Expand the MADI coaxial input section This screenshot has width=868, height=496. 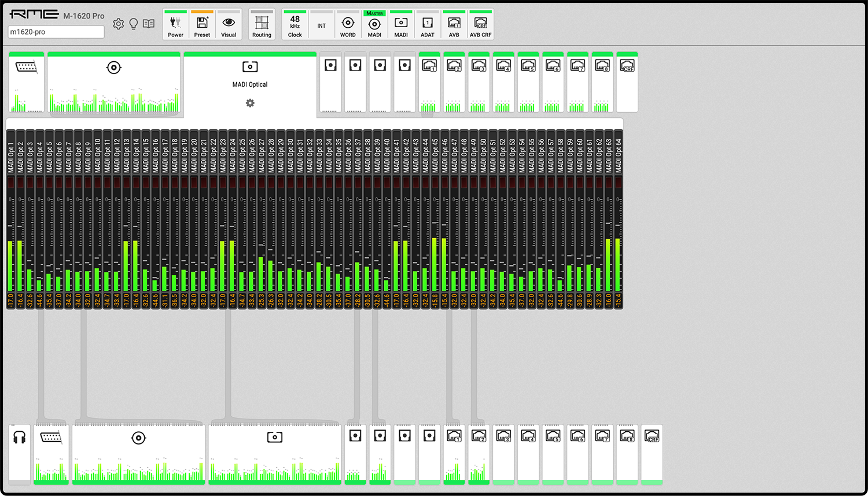114,68
